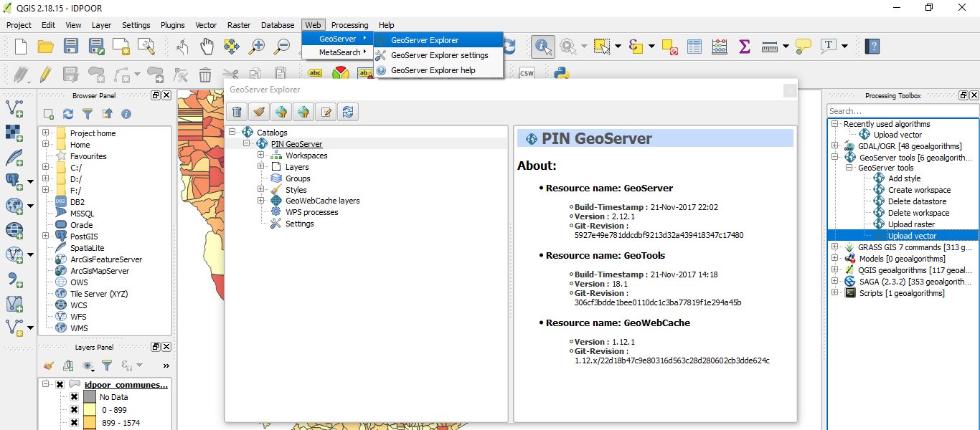The height and width of the screenshot is (430, 980).
Task: Select Groups in GeoServer Explorer tree
Action: 298,178
